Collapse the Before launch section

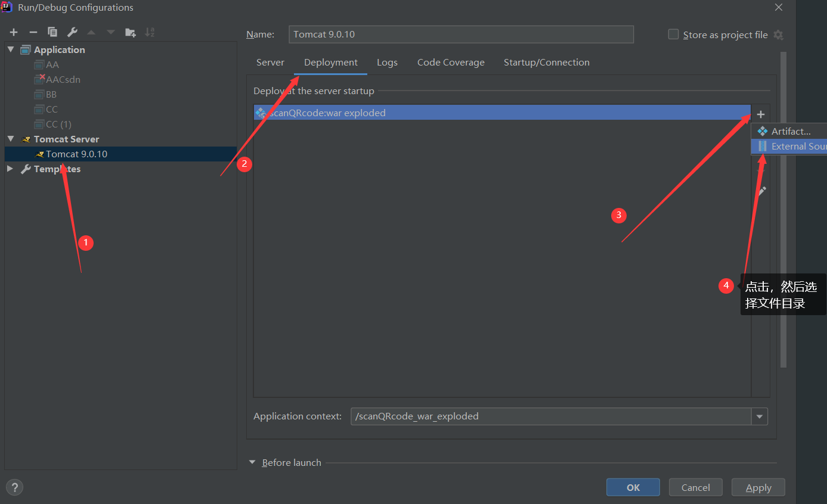(x=252, y=463)
